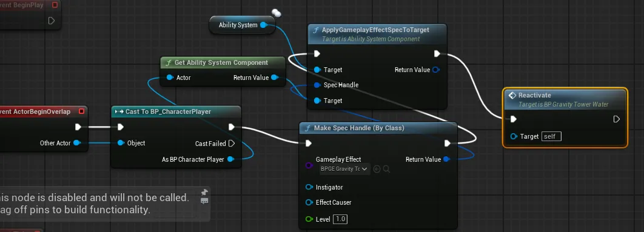Select the Instigator input pin

coord(309,187)
